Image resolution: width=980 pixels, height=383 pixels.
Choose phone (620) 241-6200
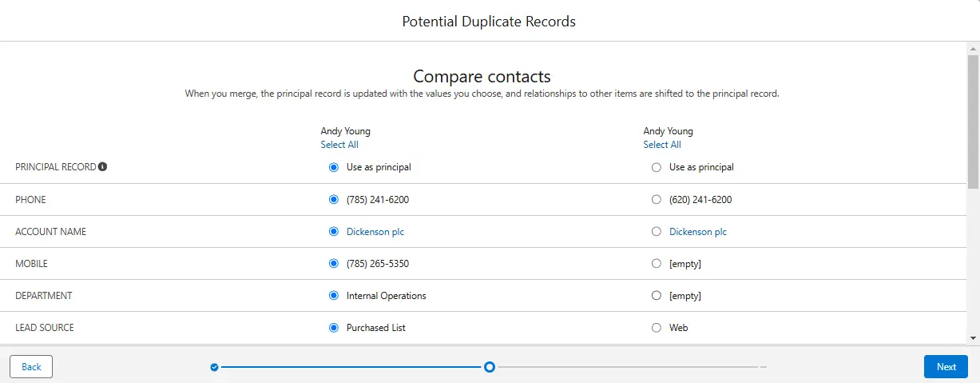(x=657, y=200)
